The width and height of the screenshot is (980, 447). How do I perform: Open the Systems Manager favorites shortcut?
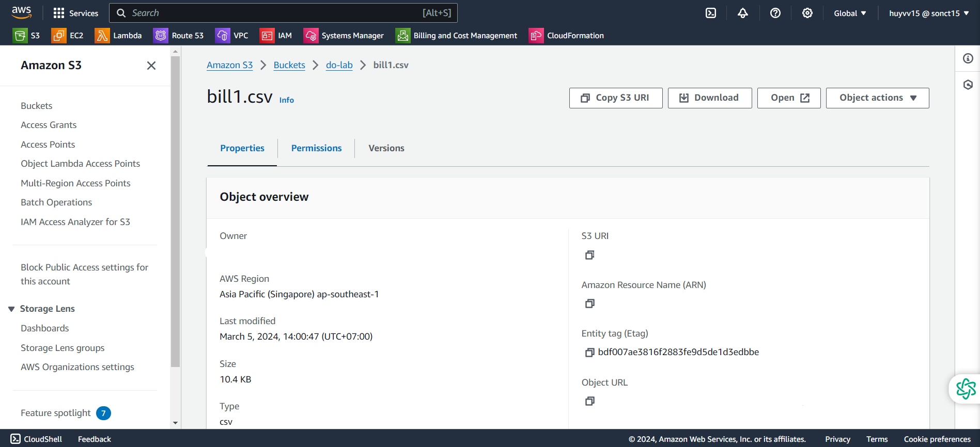click(x=344, y=36)
